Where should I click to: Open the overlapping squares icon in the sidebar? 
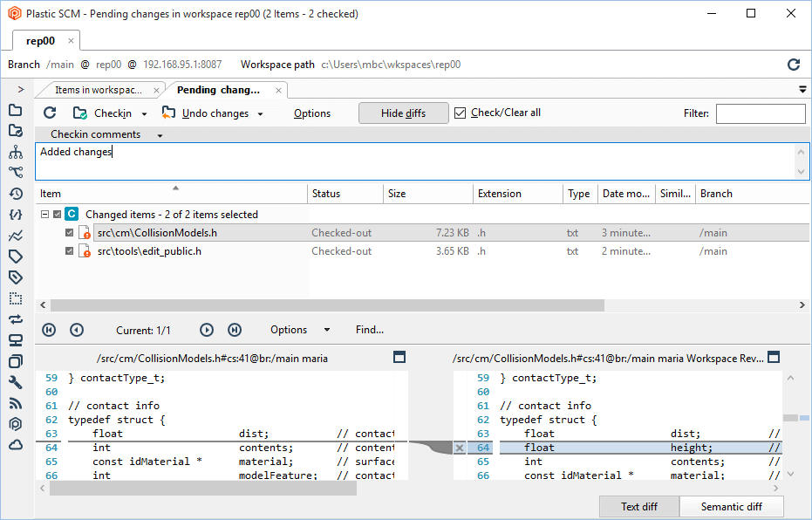(16, 361)
